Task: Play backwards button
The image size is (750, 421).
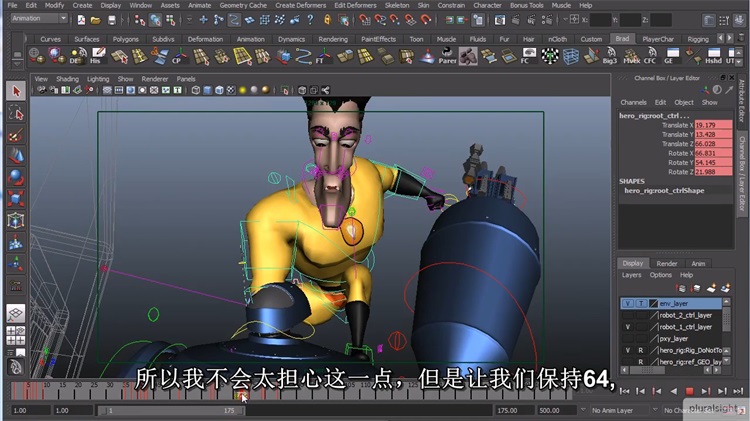Action: (673, 391)
